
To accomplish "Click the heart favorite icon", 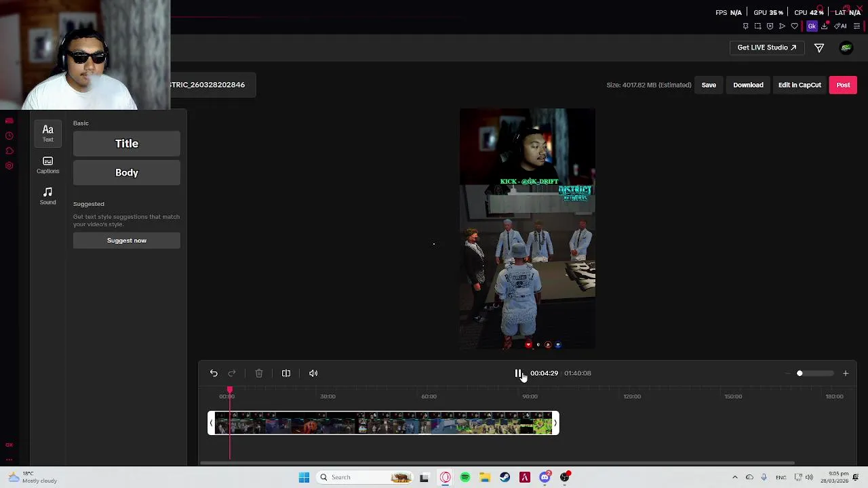I will (x=794, y=26).
